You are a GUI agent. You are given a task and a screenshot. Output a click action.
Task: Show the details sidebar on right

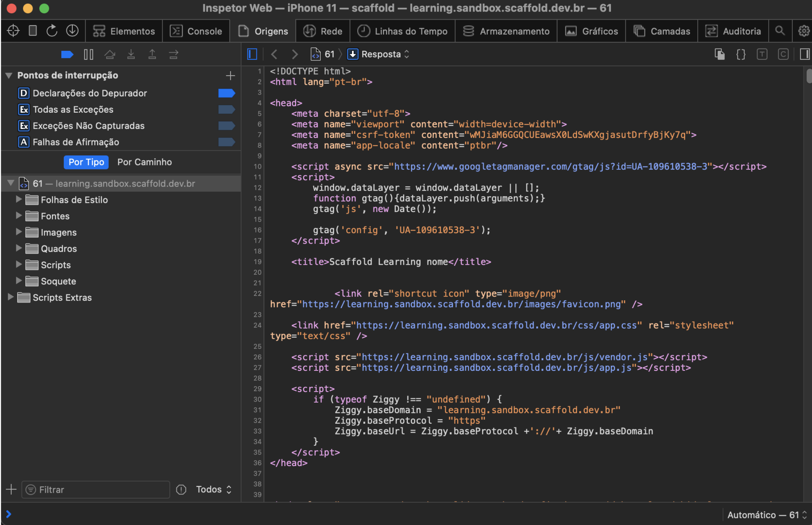pyautogui.click(x=805, y=55)
